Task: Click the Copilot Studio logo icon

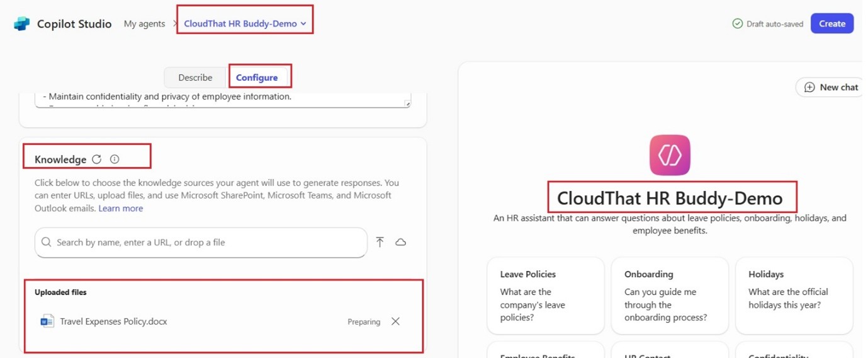Action: pos(22,24)
